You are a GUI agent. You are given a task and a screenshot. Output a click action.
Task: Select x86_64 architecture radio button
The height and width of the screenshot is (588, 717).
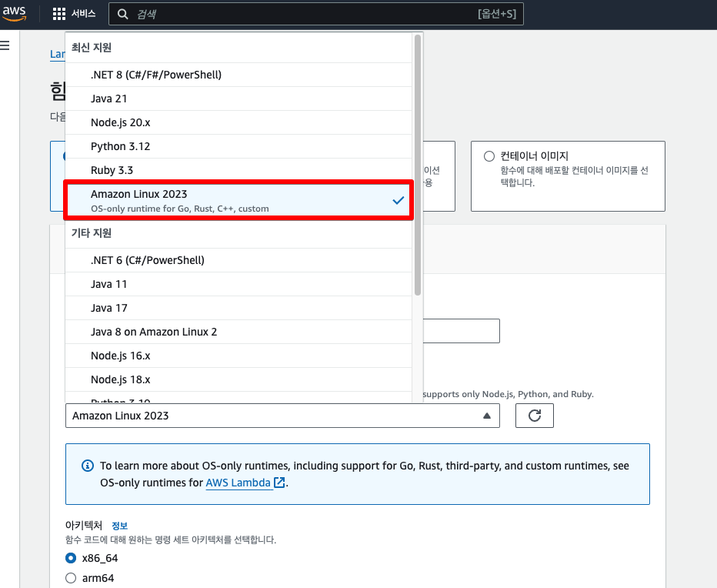point(71,558)
